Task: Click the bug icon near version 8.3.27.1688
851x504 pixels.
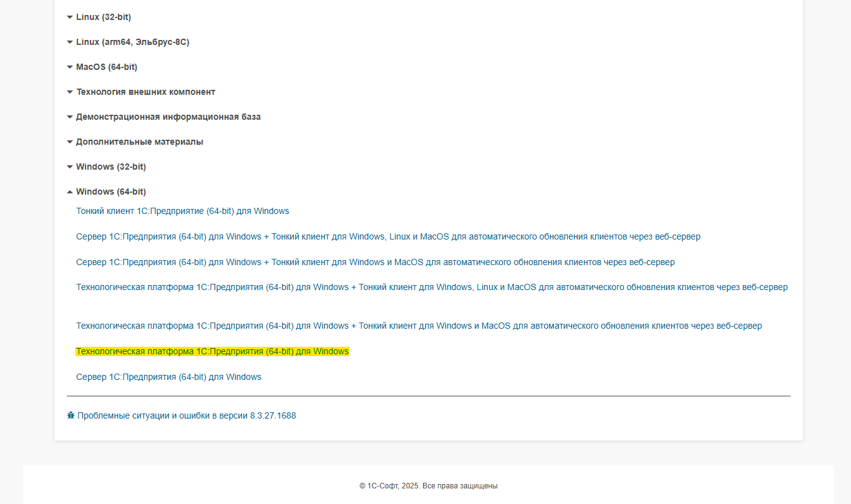Action: (x=71, y=415)
